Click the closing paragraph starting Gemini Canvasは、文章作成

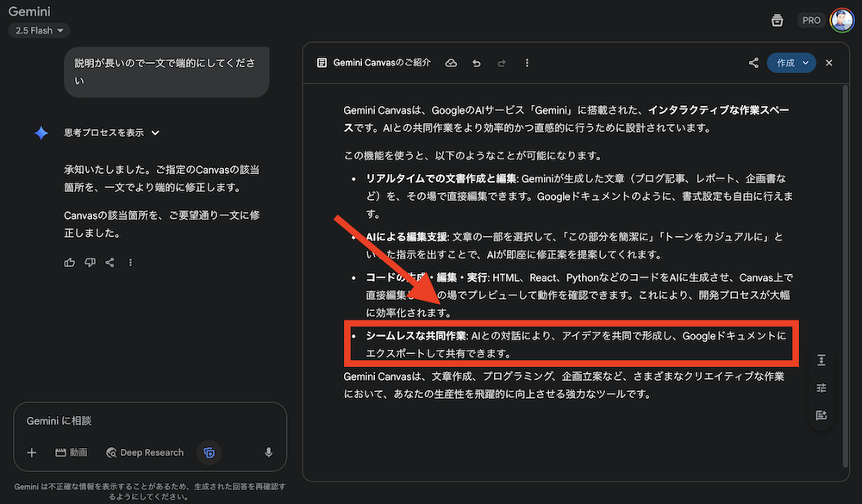coord(564,385)
